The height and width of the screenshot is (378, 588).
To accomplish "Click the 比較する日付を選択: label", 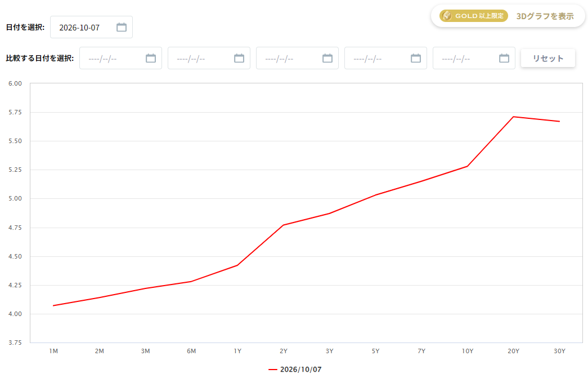I will click(x=40, y=58).
